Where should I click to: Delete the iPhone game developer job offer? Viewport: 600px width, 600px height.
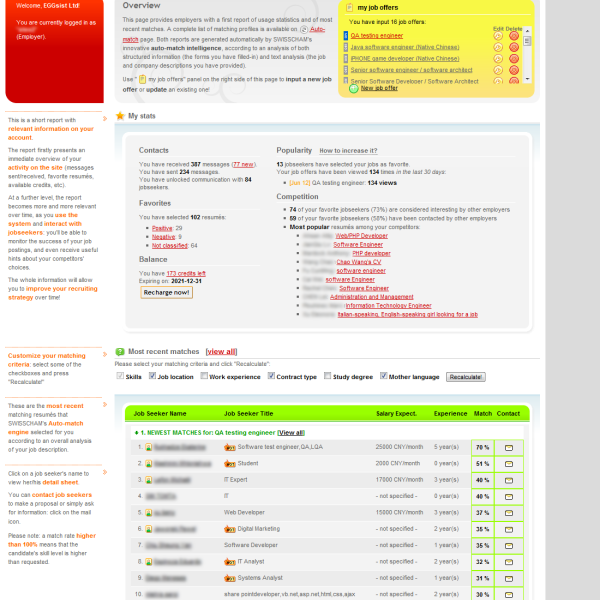[x=514, y=59]
